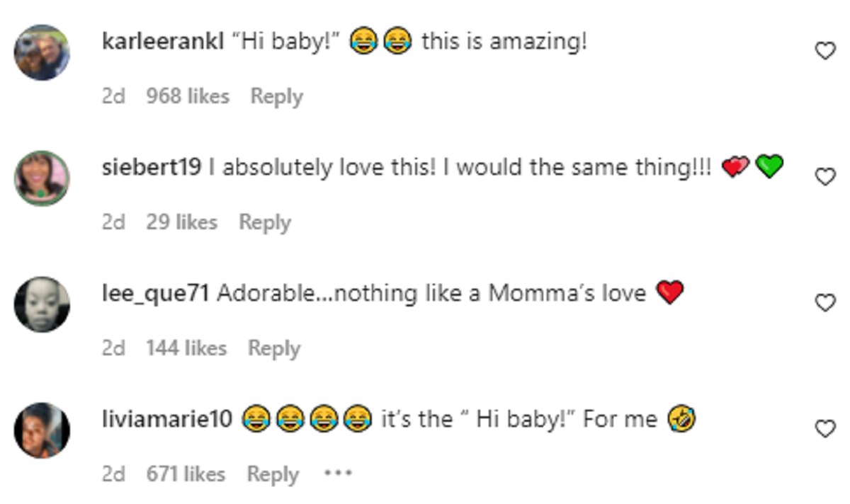Open liviamarie10's avatar image
The width and height of the screenshot is (850, 504).
click(42, 430)
